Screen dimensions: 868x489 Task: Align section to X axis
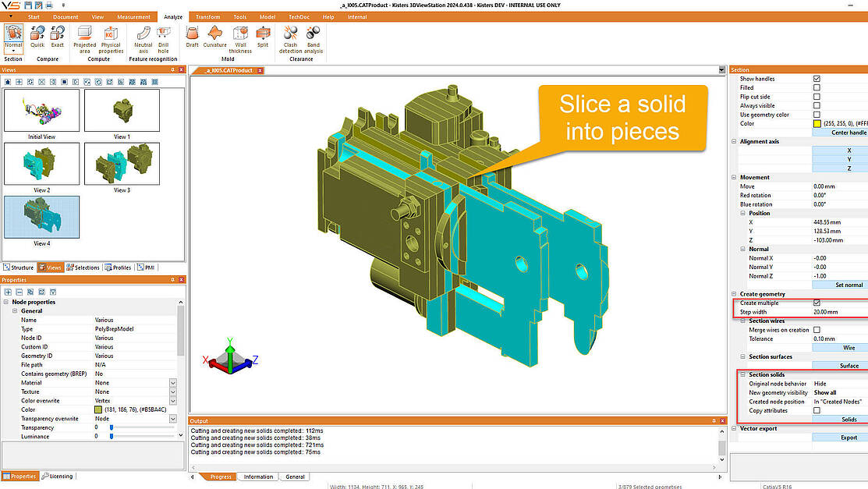click(x=841, y=150)
